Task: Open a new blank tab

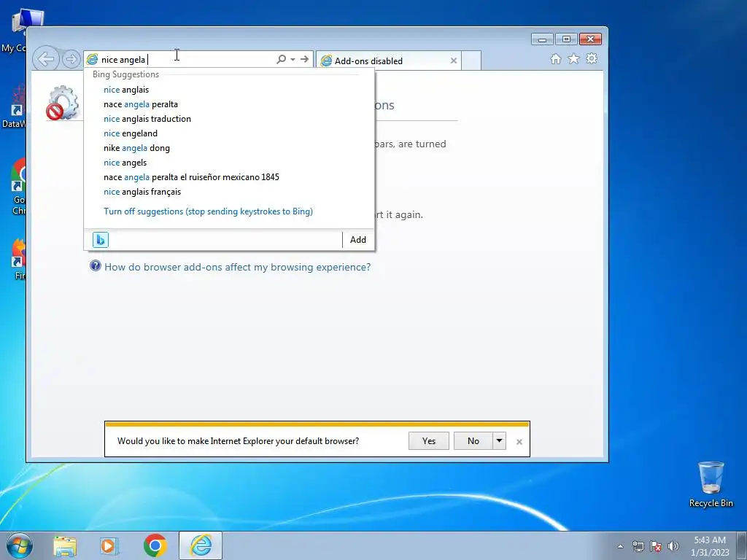Action: 471,61
